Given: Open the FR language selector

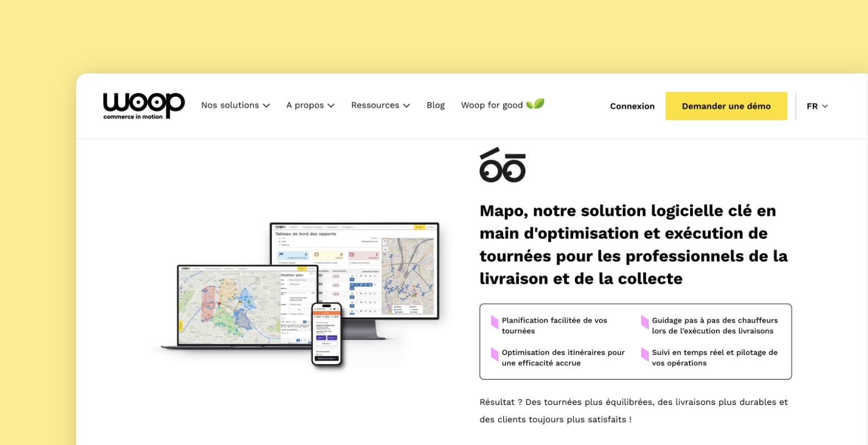Looking at the screenshot, I should (817, 106).
